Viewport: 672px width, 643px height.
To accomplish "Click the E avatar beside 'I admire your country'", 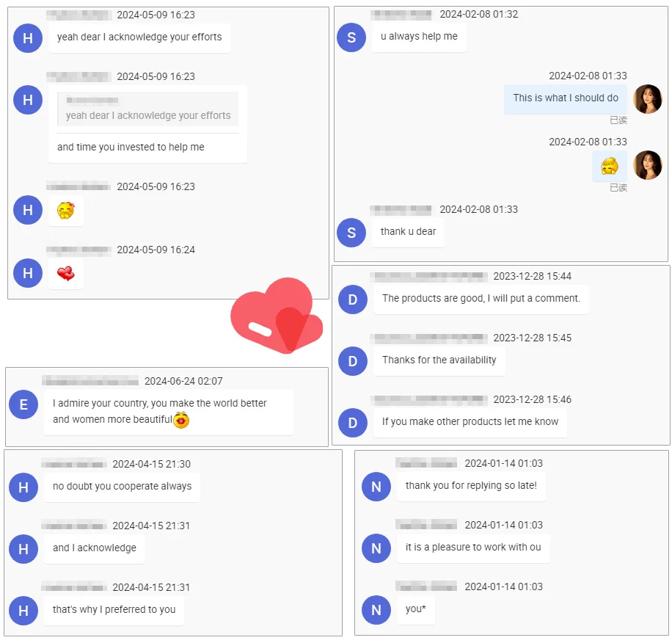I will [23, 404].
